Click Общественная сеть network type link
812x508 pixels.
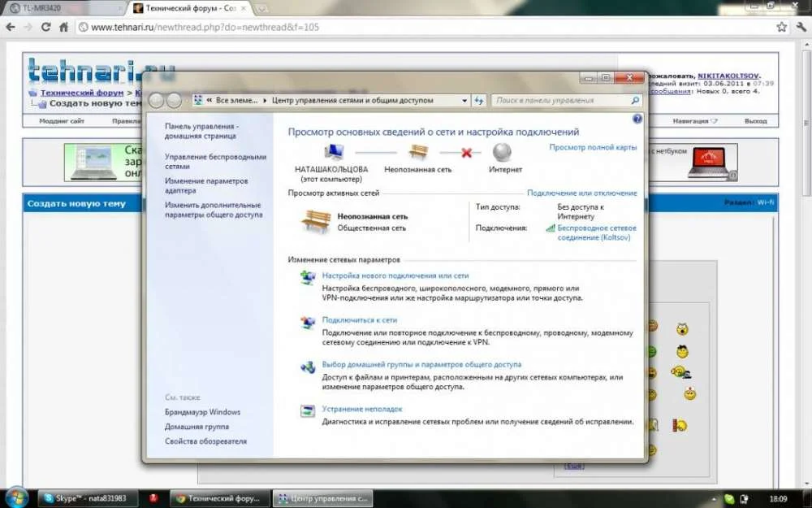tap(371, 228)
